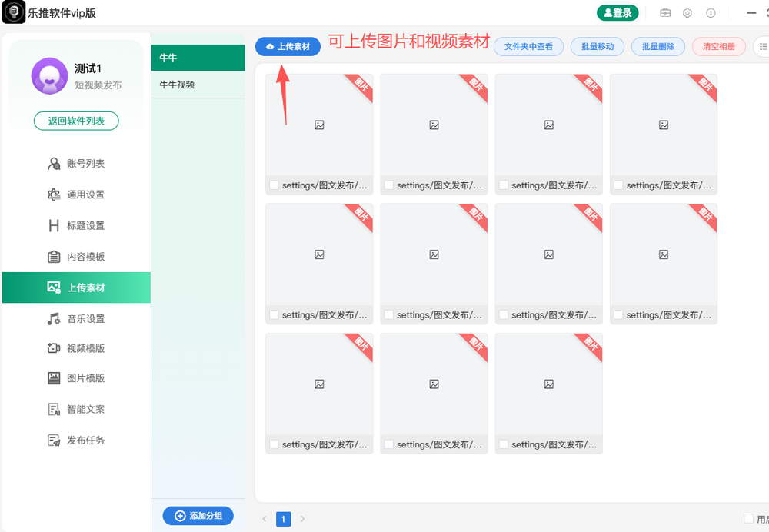Check the bottom-right 用户 checkbox
This screenshot has height=532, width=769.
point(750,519)
